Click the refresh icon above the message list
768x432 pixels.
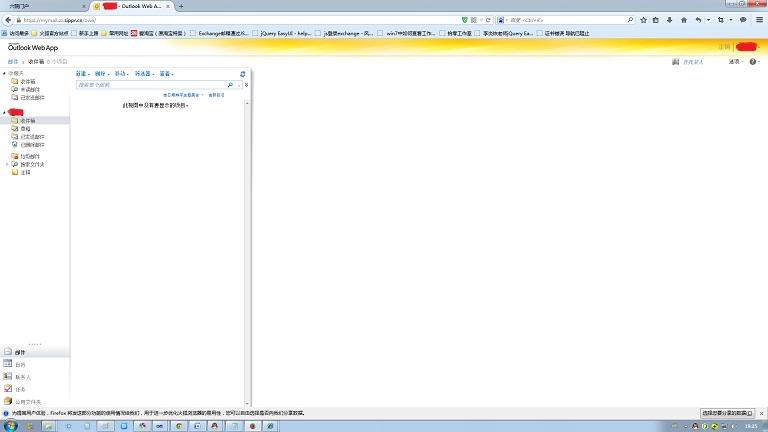click(x=242, y=73)
